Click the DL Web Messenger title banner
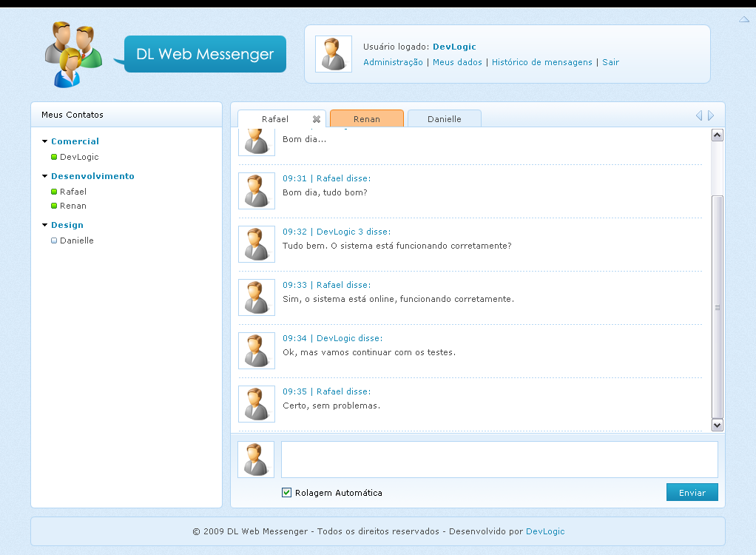This screenshot has height=555, width=756. (x=205, y=54)
